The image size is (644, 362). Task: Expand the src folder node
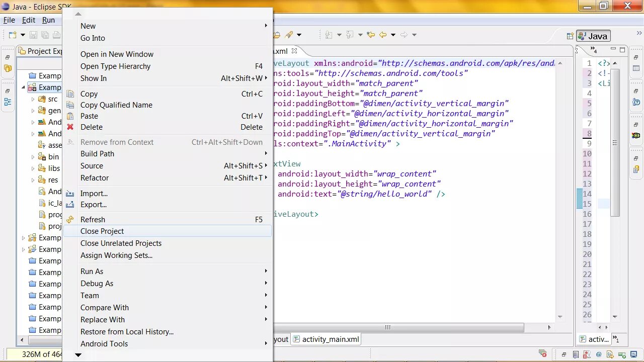pos(33,99)
